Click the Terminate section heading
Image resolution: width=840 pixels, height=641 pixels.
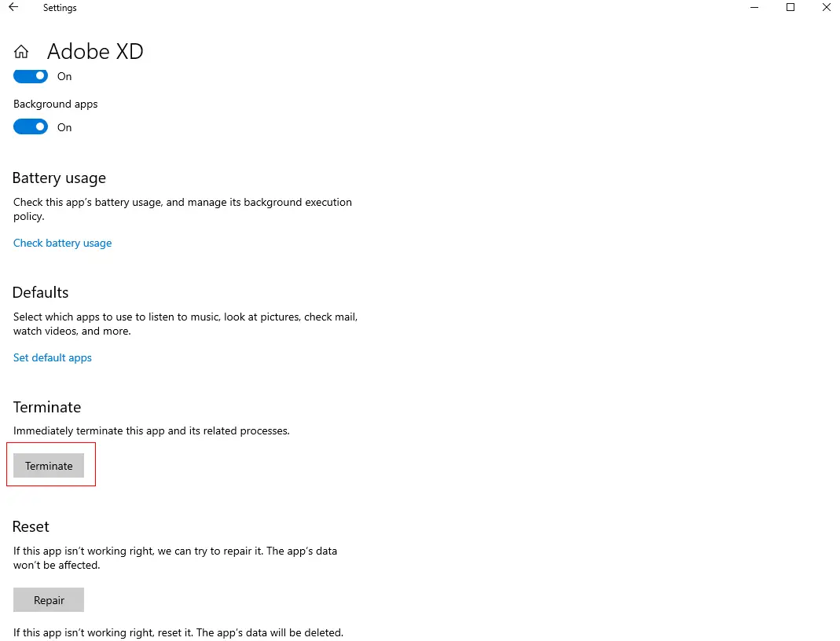[47, 407]
